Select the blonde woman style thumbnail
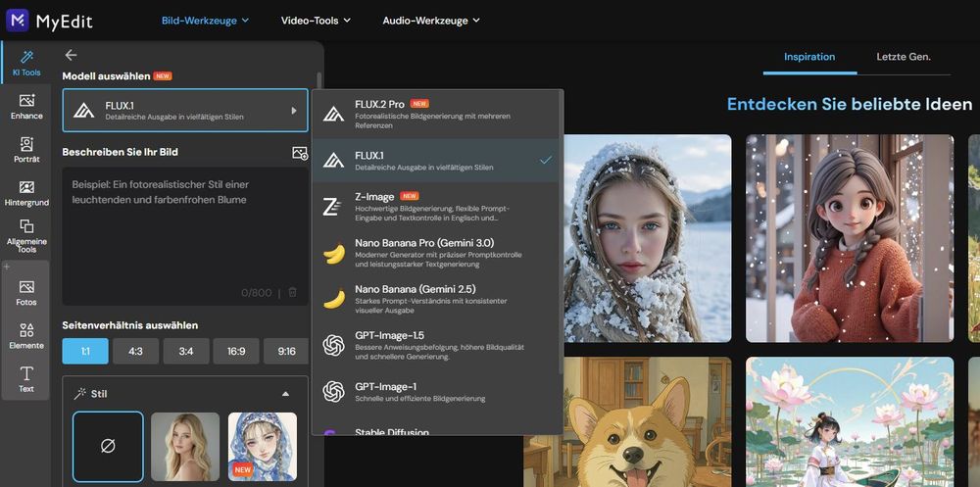980x487 pixels. 185,447
